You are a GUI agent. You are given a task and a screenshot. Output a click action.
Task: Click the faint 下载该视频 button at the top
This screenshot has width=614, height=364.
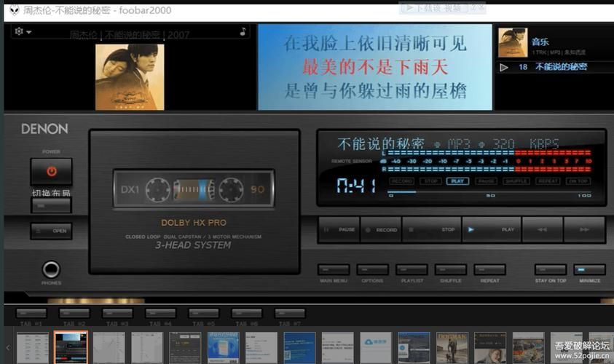434,8
